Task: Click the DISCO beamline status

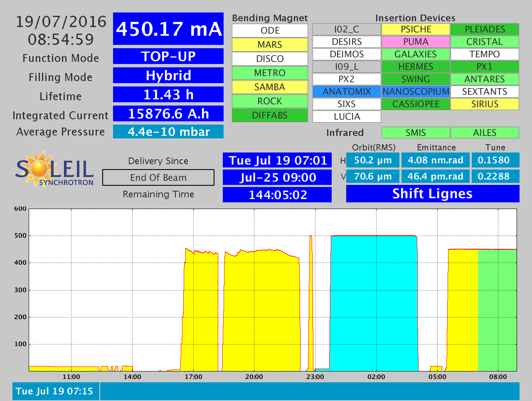Action: tap(270, 59)
